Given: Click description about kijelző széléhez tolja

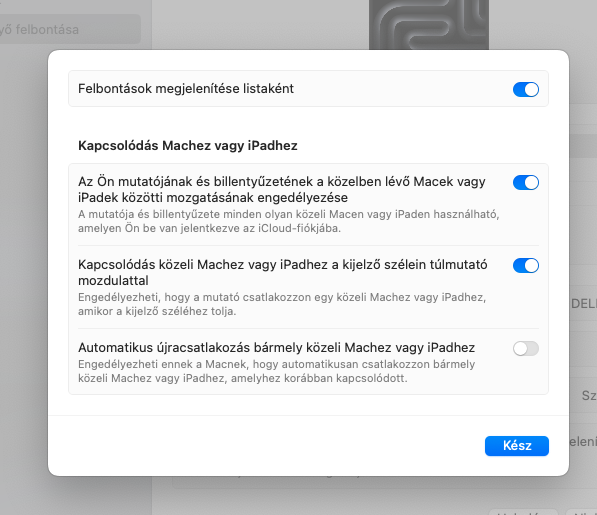Looking at the screenshot, I should 282,304.
